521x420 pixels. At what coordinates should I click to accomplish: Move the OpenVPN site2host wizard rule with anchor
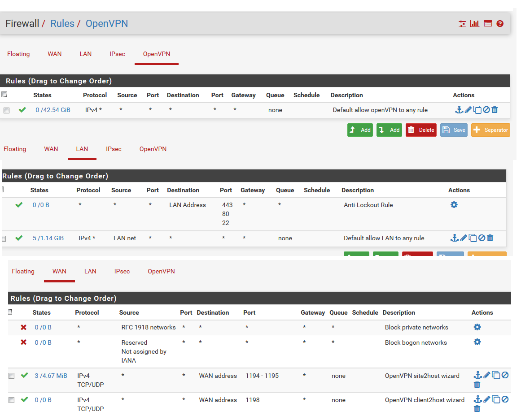478,375
